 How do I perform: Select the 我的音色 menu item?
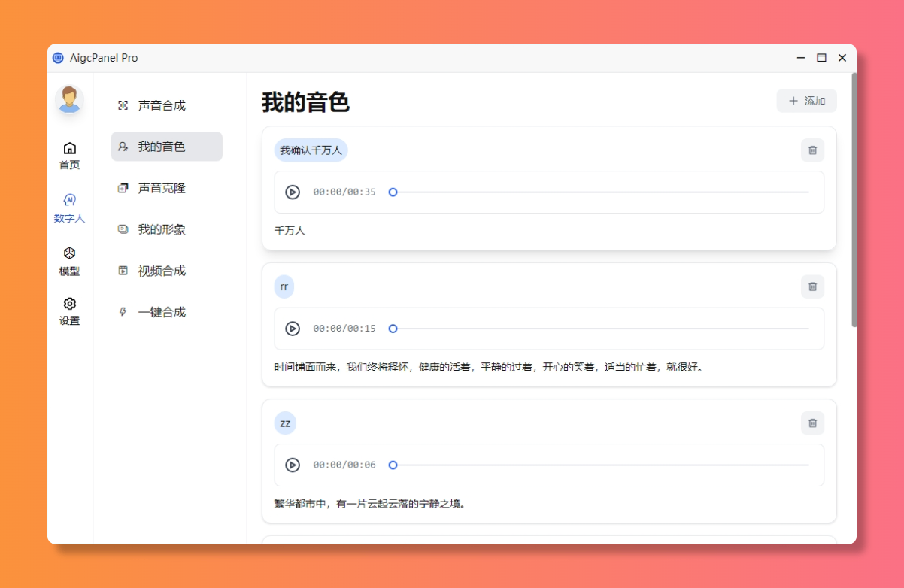click(166, 147)
